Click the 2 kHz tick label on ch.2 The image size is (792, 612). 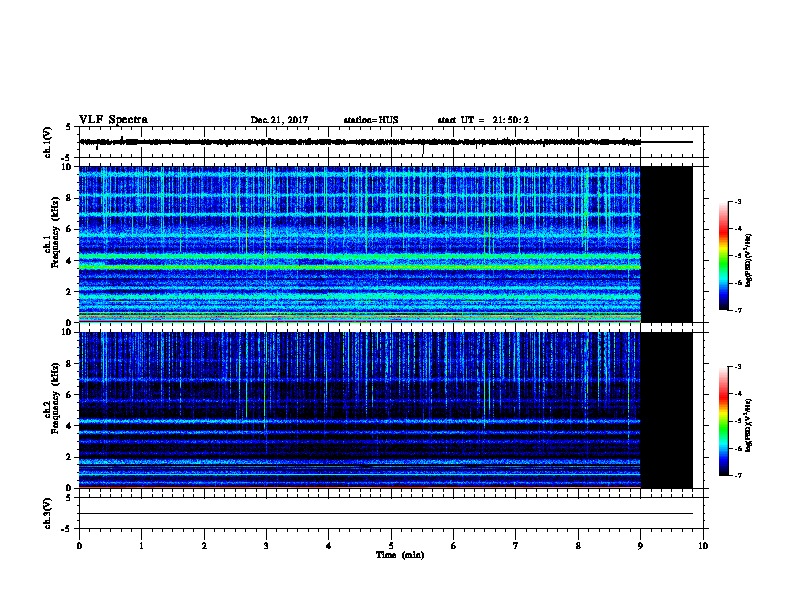[70, 457]
